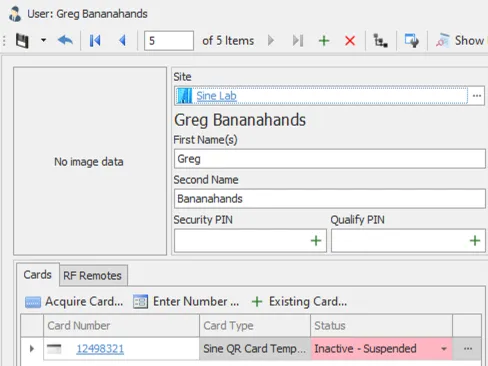Click the export window arrow icon
488x366 pixels.
(x=412, y=41)
